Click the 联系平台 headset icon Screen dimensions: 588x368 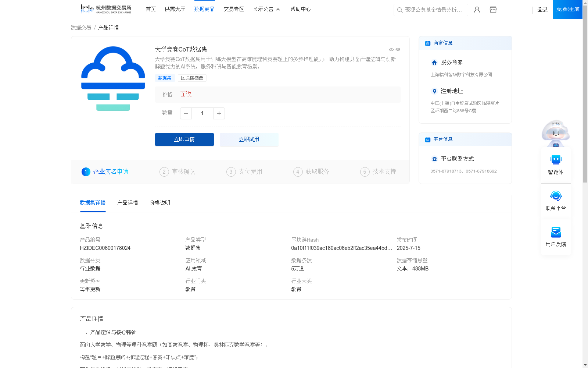tap(556, 196)
